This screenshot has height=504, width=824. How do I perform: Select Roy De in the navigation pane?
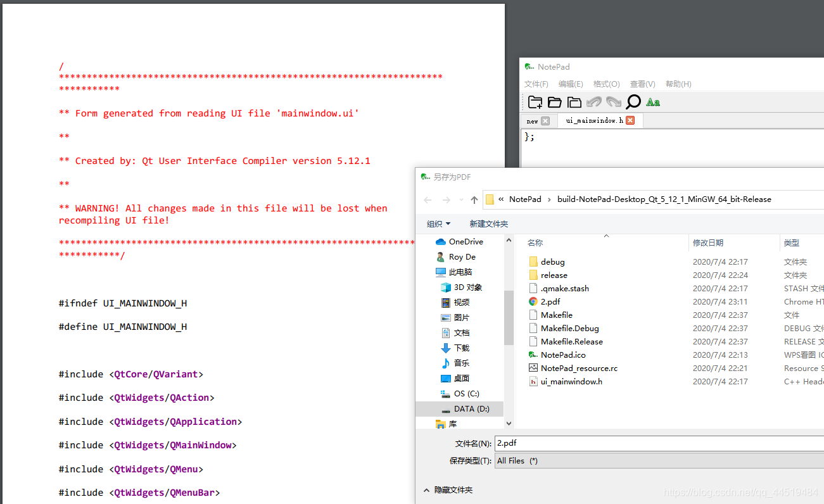pyautogui.click(x=462, y=257)
